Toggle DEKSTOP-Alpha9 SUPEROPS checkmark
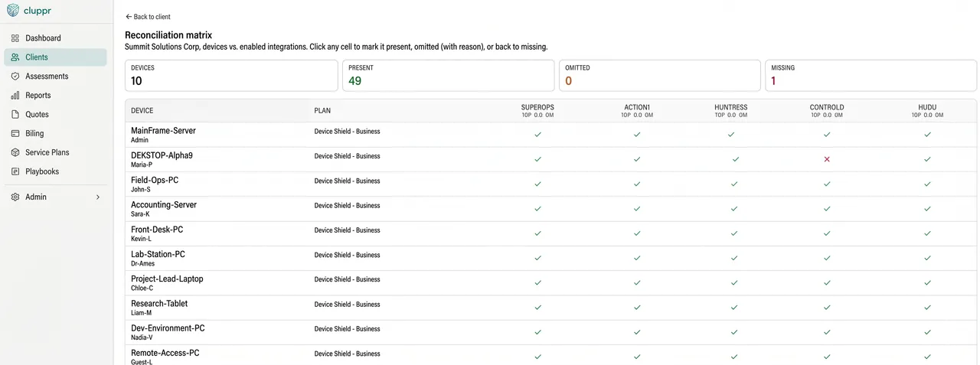The height and width of the screenshot is (365, 980). click(x=537, y=159)
